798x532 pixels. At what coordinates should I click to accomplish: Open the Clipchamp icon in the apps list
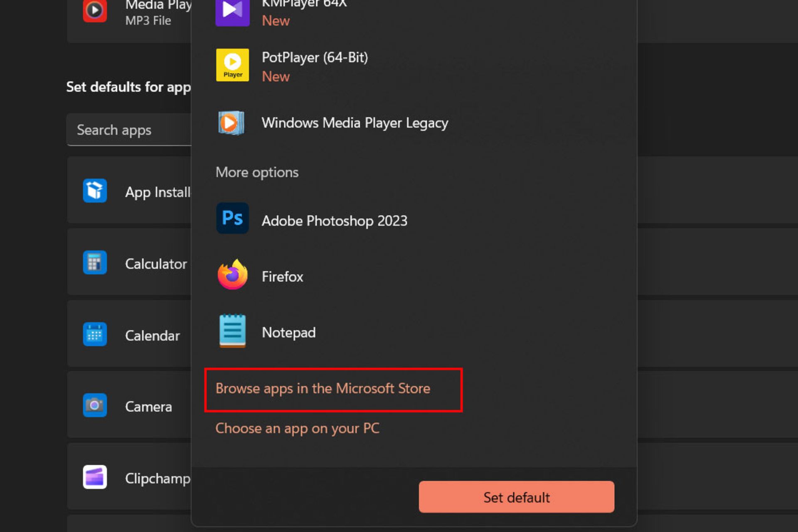coord(95,477)
